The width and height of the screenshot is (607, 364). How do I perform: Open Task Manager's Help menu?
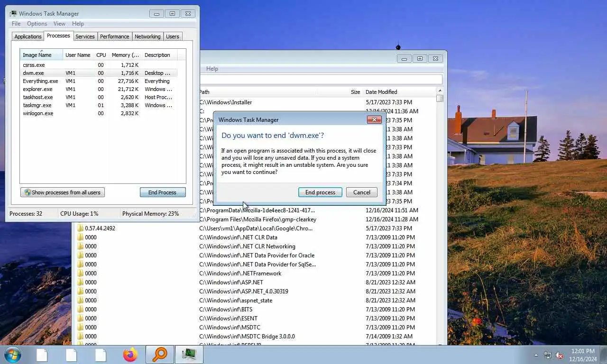(78, 24)
